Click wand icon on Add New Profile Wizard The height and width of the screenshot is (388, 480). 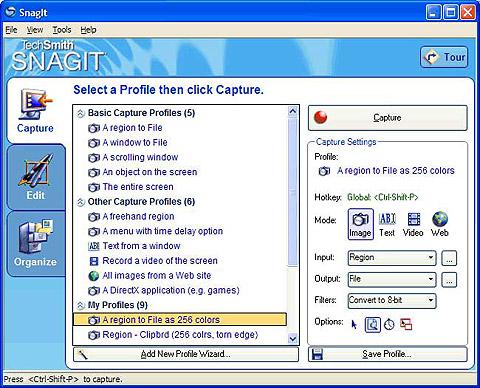click(x=82, y=354)
